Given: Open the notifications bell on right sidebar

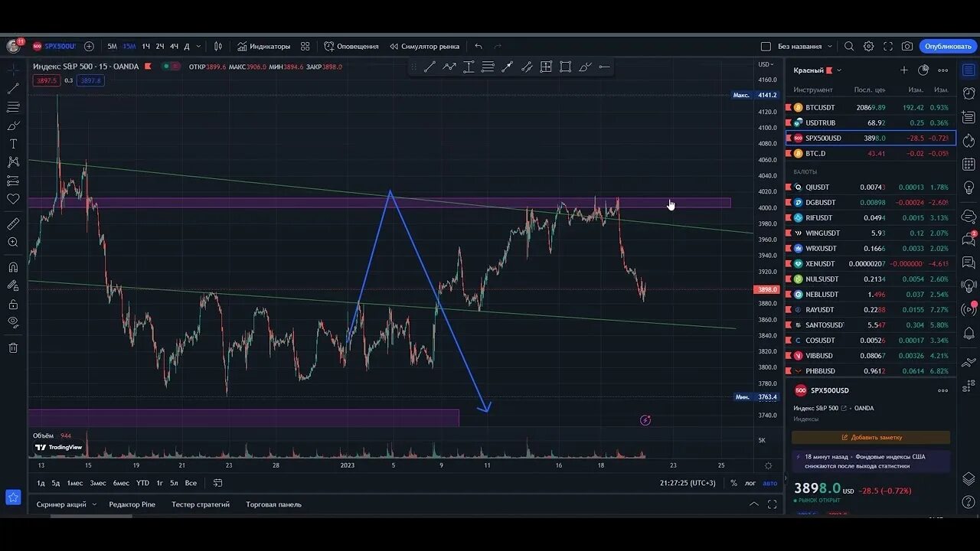Looking at the screenshot, I should [x=969, y=334].
